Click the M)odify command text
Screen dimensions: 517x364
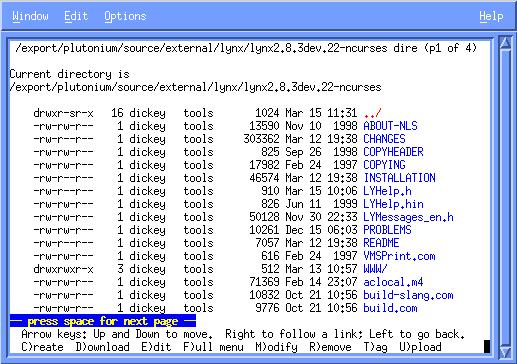click(x=277, y=347)
